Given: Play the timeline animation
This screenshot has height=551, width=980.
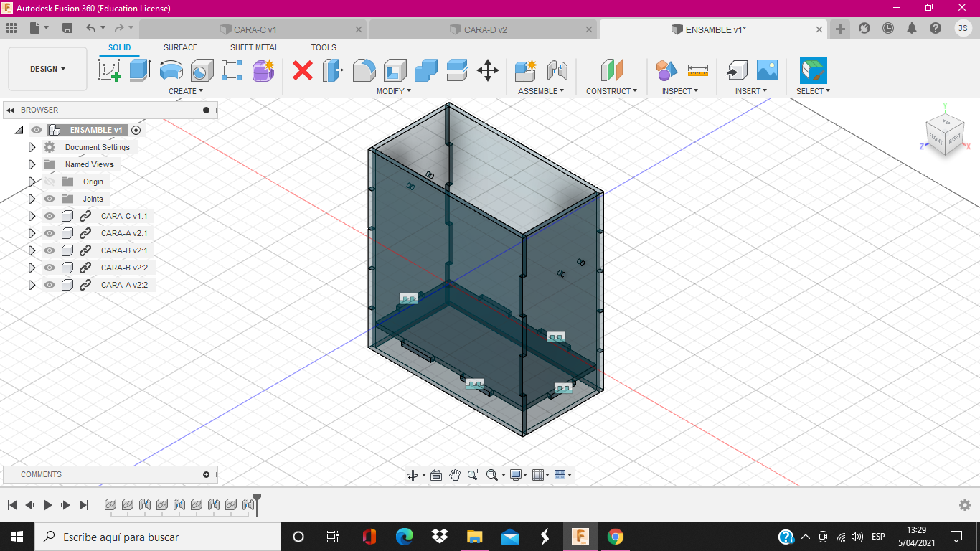Looking at the screenshot, I should (47, 505).
